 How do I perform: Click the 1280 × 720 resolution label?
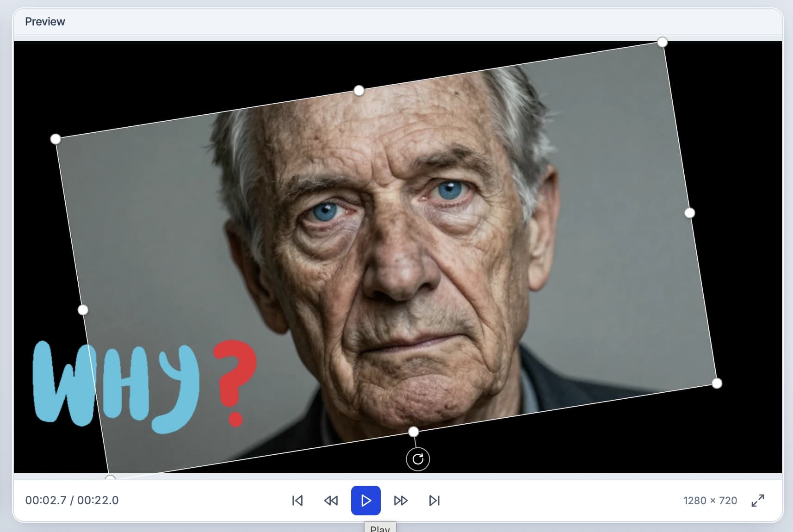(x=710, y=501)
